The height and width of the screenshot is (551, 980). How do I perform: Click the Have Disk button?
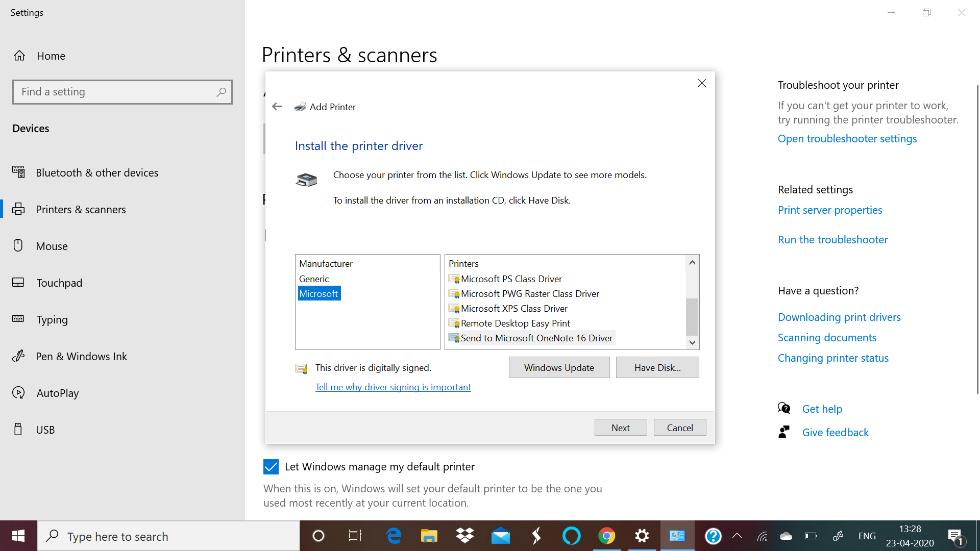point(657,367)
